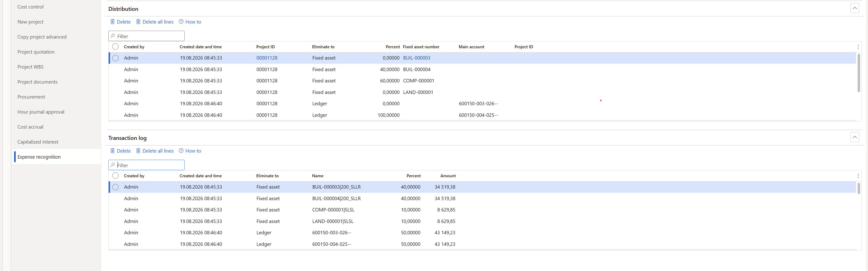Viewport: 868px width, 271px height.
Task: Collapse the Transaction log section
Action: 855,137
